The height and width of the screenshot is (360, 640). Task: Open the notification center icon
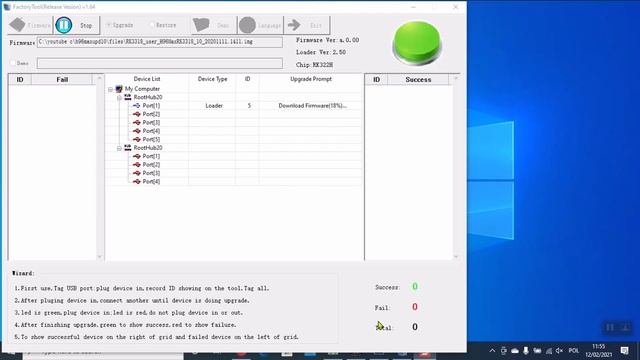click(624, 350)
